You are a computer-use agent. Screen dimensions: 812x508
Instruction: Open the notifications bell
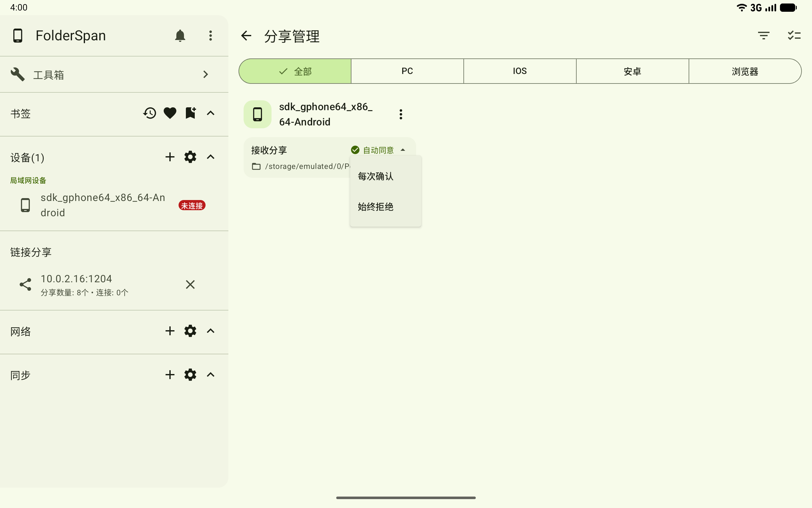(180, 36)
